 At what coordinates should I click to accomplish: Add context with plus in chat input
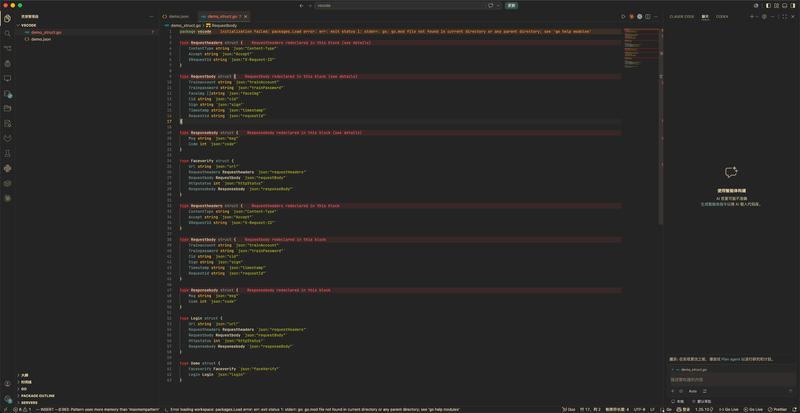[672, 391]
